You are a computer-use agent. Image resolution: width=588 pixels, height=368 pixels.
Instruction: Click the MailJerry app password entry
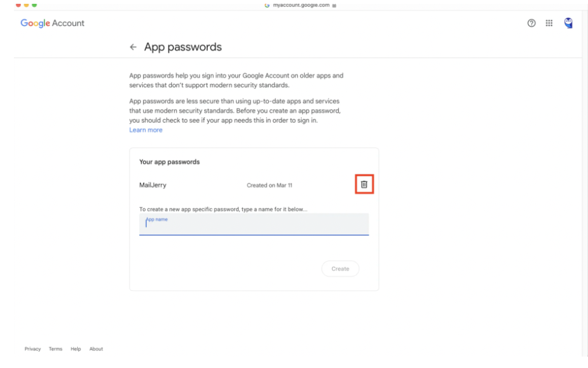[152, 185]
